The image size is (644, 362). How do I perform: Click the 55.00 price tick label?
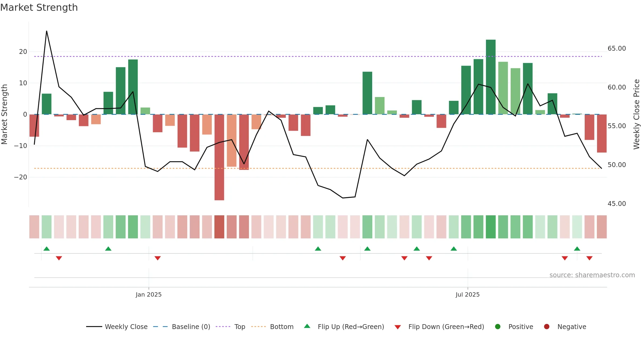pos(617,126)
